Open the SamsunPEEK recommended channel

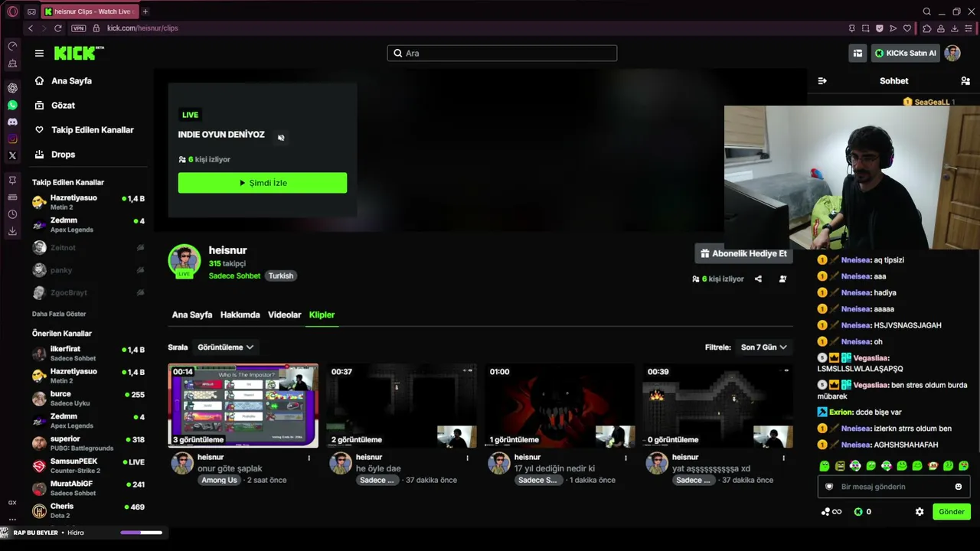point(89,466)
